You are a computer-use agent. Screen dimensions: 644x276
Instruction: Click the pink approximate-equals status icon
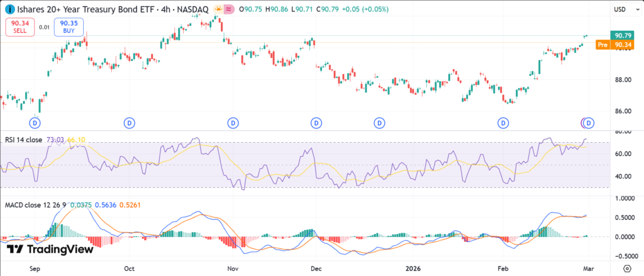coord(228,9)
